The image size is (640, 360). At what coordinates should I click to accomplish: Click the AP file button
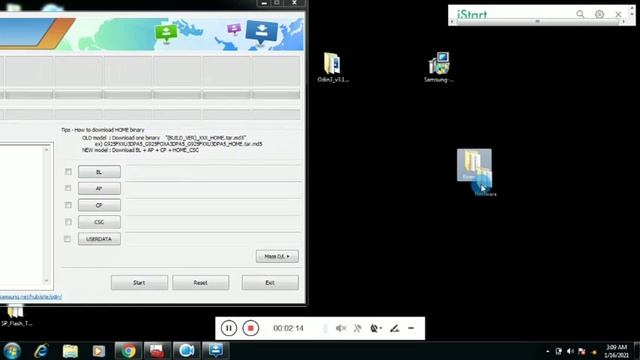coord(99,188)
